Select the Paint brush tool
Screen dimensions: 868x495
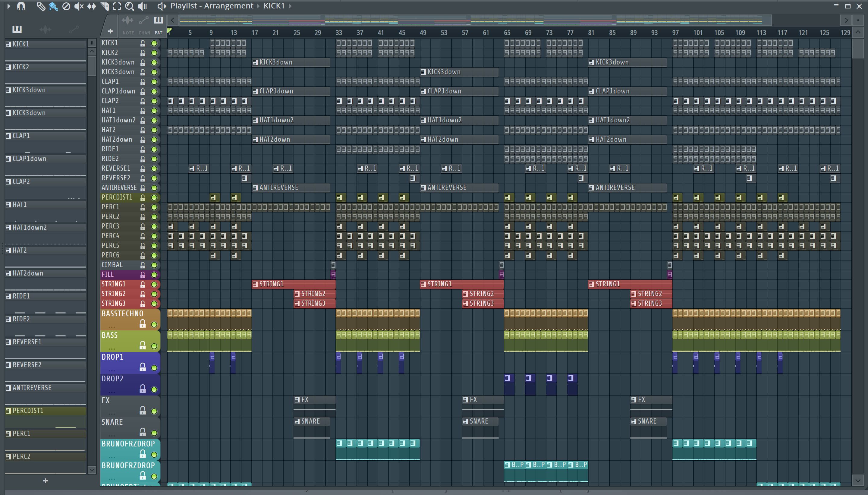click(53, 6)
